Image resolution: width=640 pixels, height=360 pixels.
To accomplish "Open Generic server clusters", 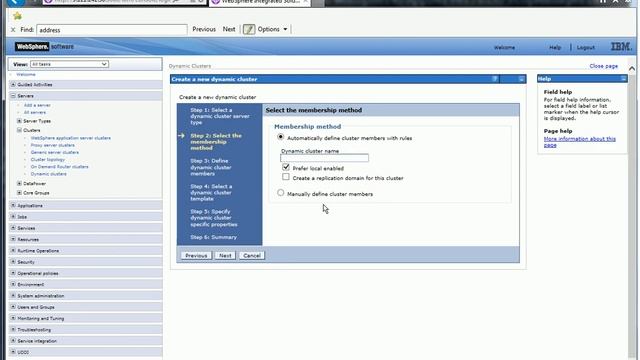I will coord(55,152).
